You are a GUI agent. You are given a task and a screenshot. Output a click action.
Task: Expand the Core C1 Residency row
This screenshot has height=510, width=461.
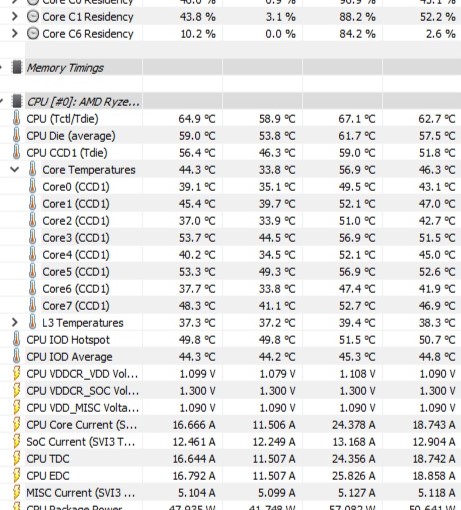click(14, 16)
